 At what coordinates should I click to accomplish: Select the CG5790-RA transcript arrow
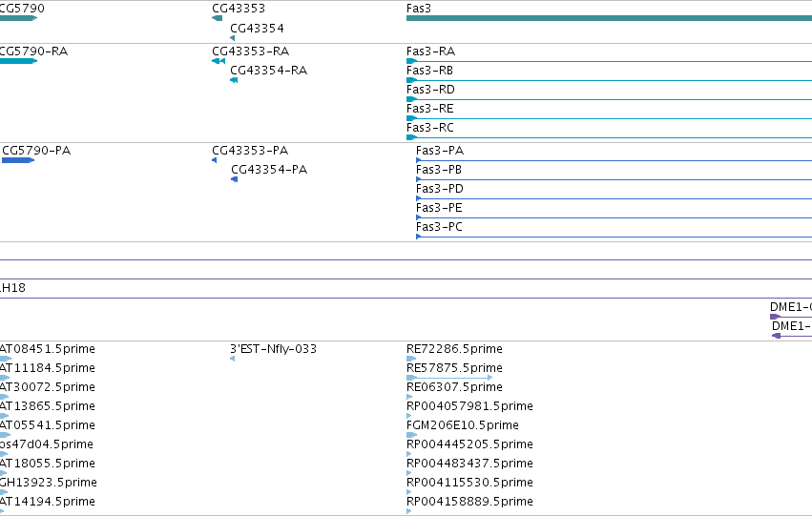18,61
